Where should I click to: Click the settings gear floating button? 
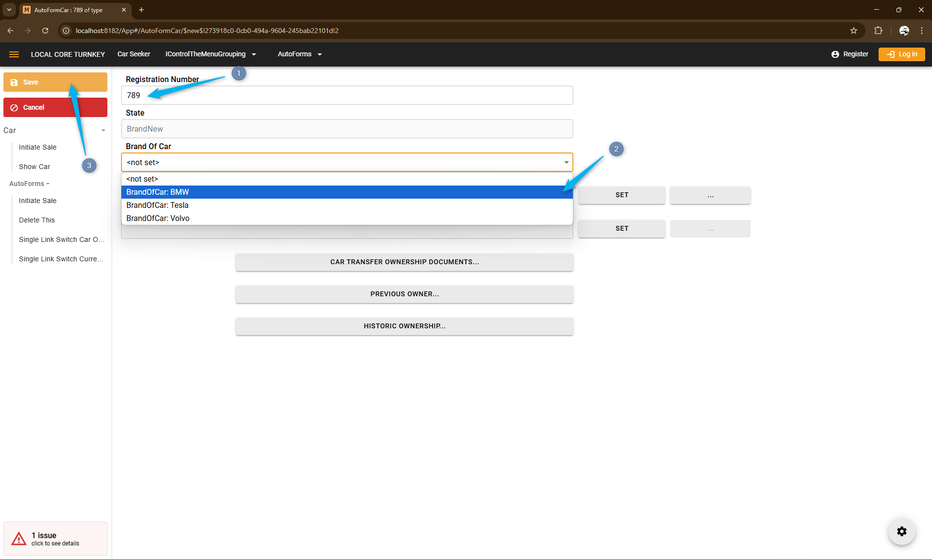pos(901,531)
